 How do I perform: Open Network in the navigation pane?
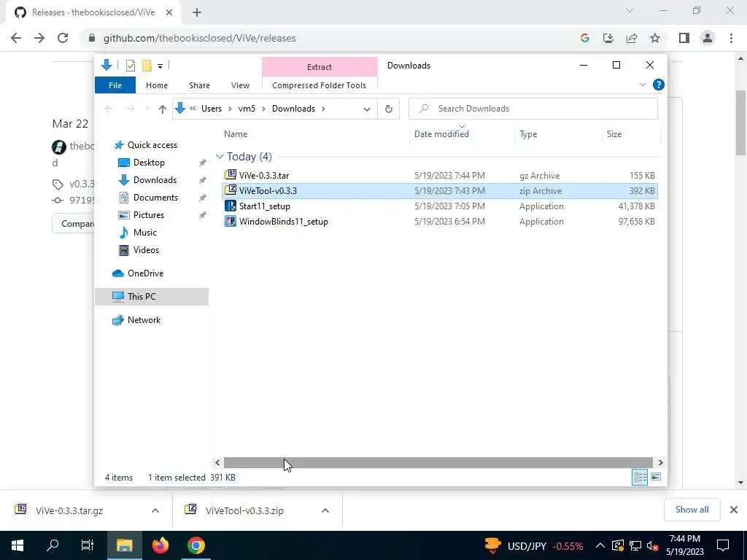tap(144, 320)
